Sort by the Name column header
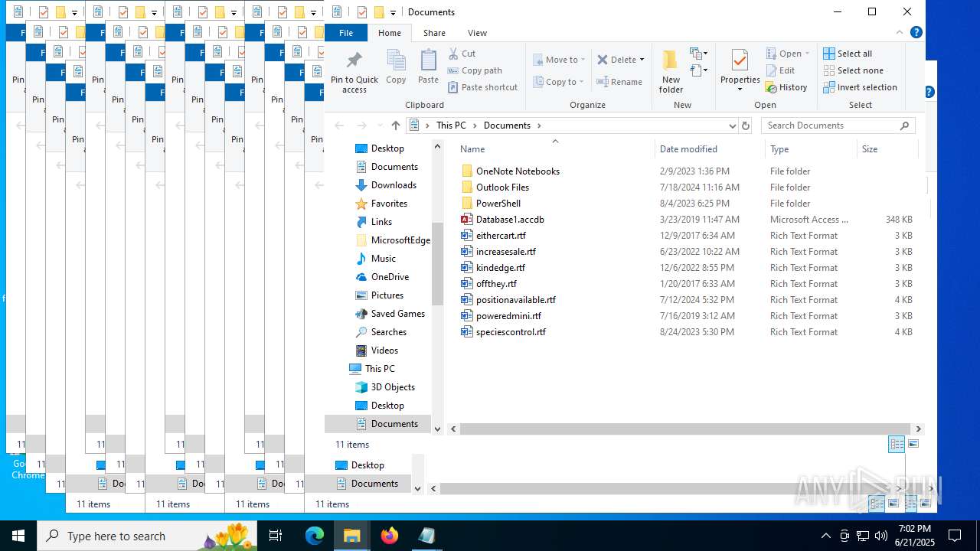980x551 pixels. coord(555,149)
